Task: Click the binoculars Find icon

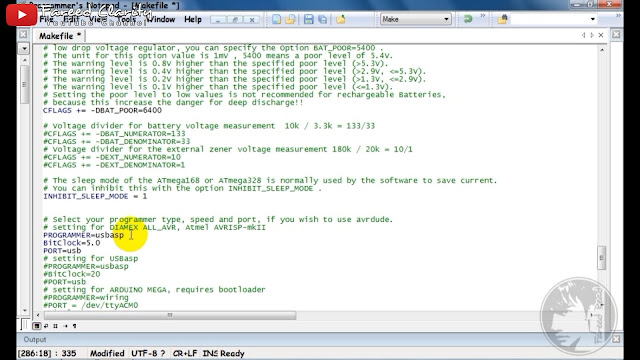Action: [x=502, y=19]
